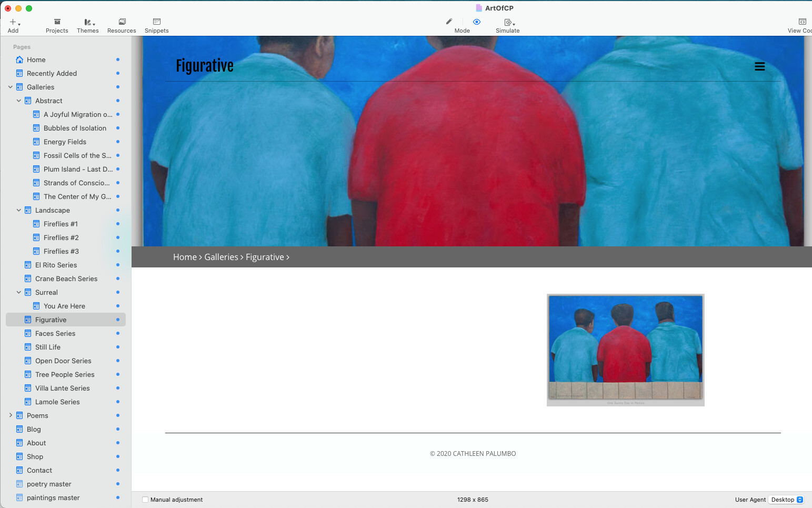This screenshot has width=812, height=508.
Task: Open the hamburger menu in the preview
Action: coord(760,66)
